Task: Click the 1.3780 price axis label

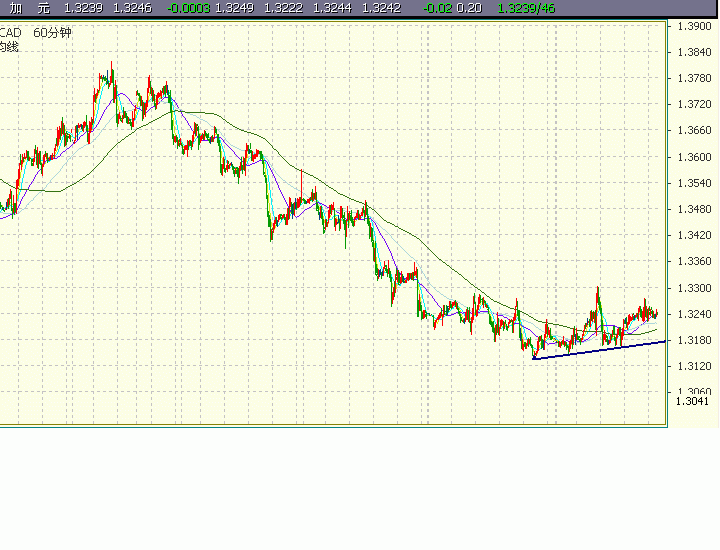Action: [694, 78]
